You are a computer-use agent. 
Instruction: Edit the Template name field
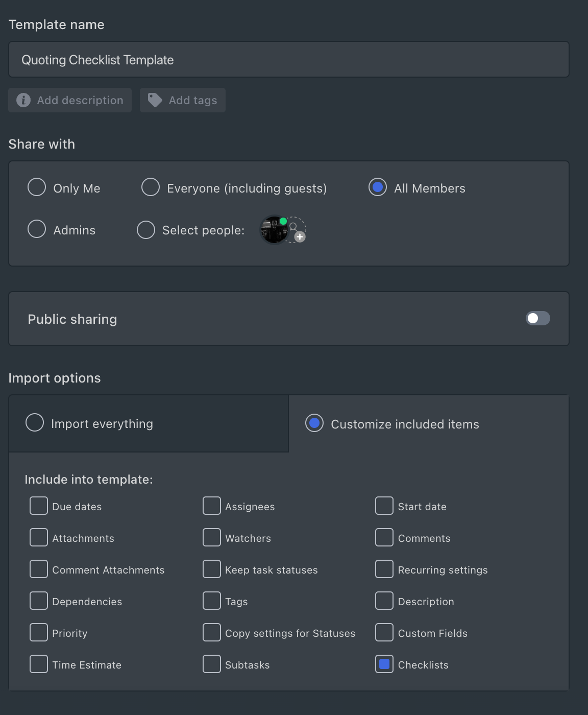point(288,60)
